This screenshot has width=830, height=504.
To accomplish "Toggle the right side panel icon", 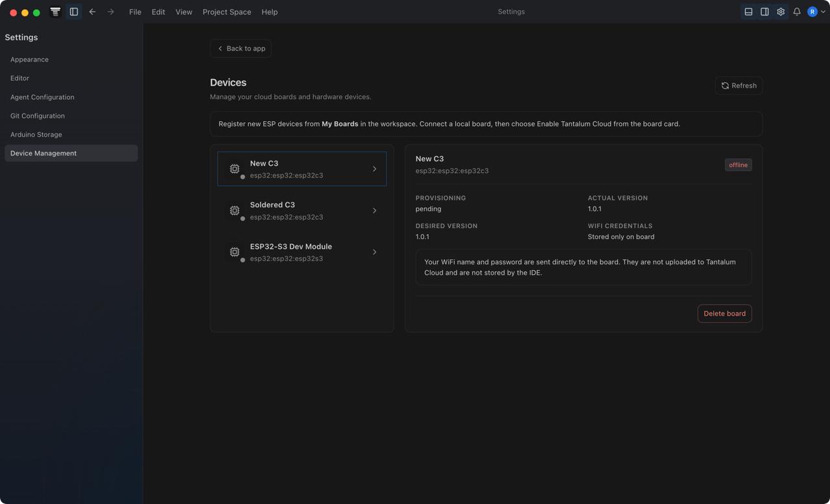I will coord(765,12).
